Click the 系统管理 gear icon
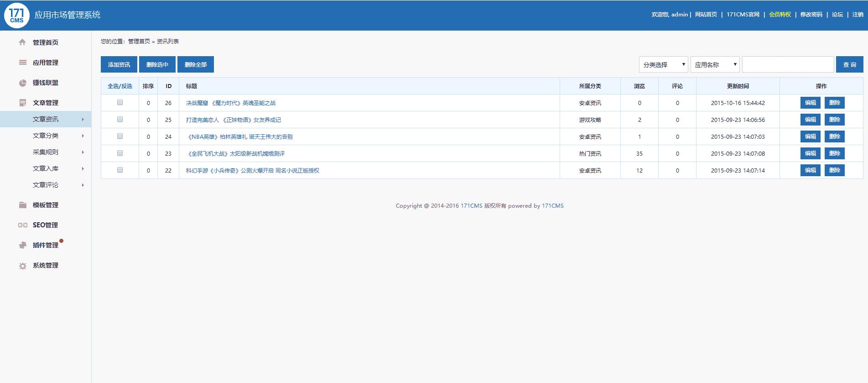The image size is (868, 383). tap(22, 266)
